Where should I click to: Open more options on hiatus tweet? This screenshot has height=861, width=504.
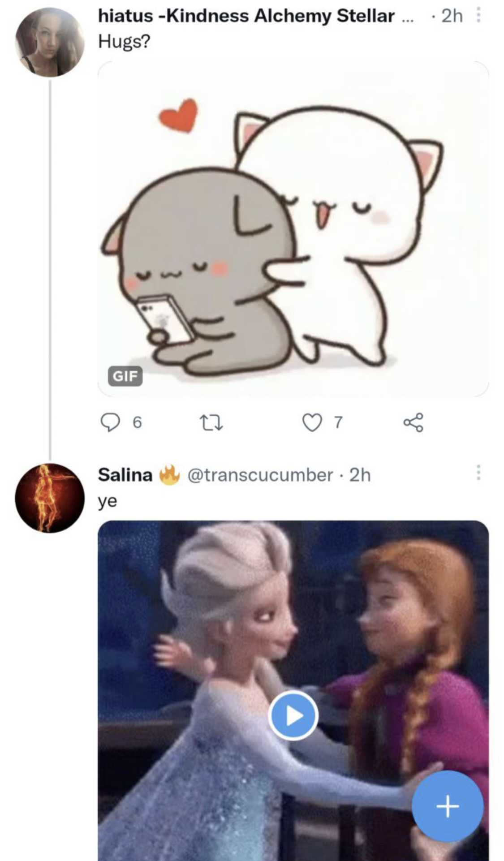coord(478,17)
